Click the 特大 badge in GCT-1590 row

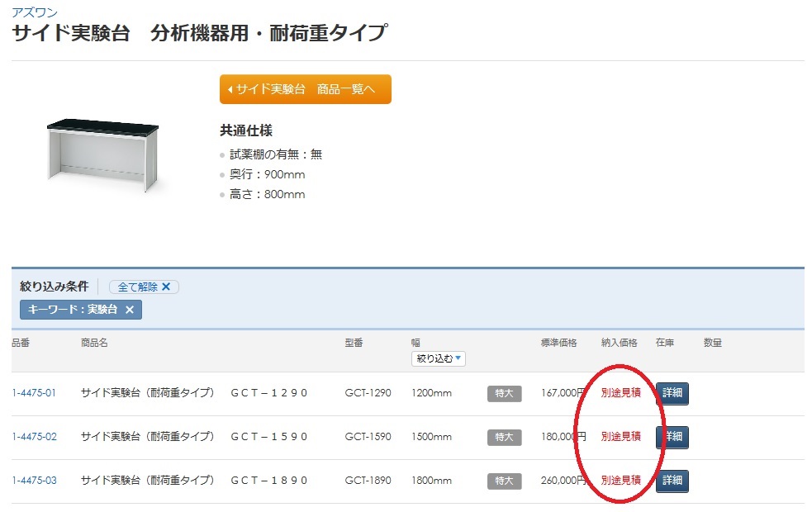(505, 438)
